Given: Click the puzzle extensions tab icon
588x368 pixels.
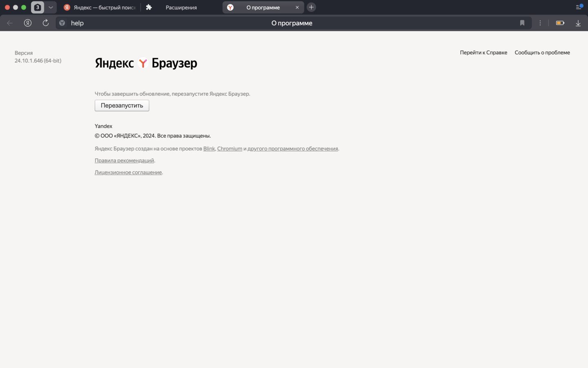Looking at the screenshot, I should point(149,7).
